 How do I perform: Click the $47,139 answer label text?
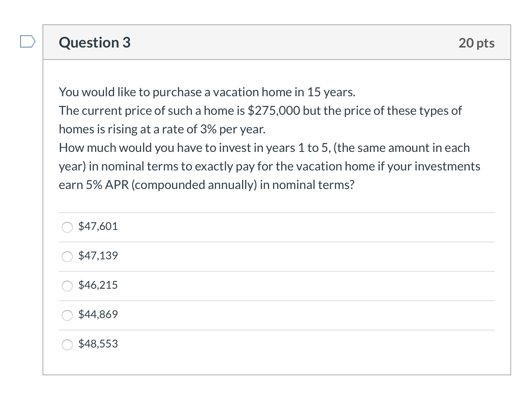pyautogui.click(x=98, y=256)
